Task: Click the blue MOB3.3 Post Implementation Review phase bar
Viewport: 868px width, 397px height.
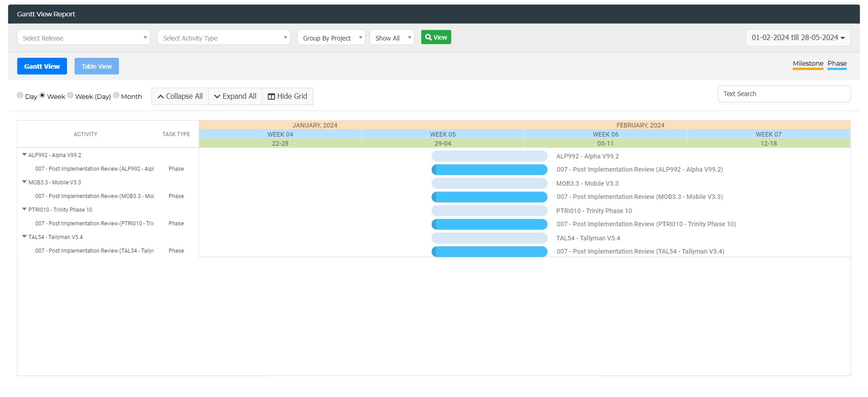Action: click(x=489, y=197)
